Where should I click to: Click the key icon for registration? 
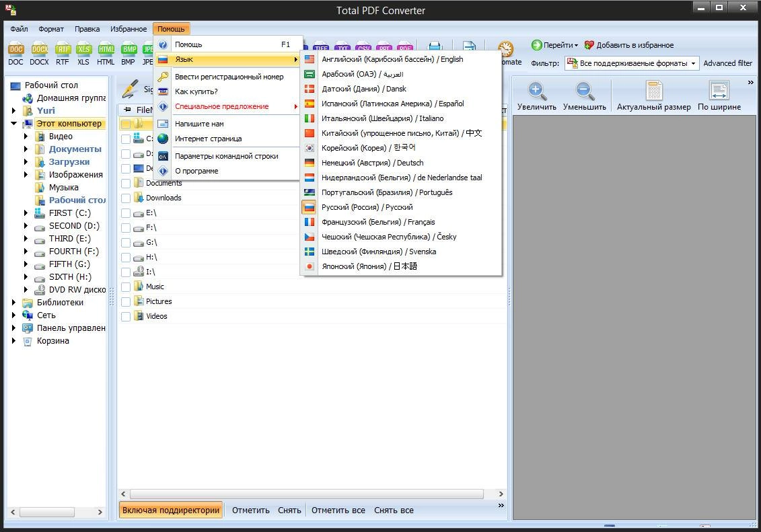coord(163,77)
